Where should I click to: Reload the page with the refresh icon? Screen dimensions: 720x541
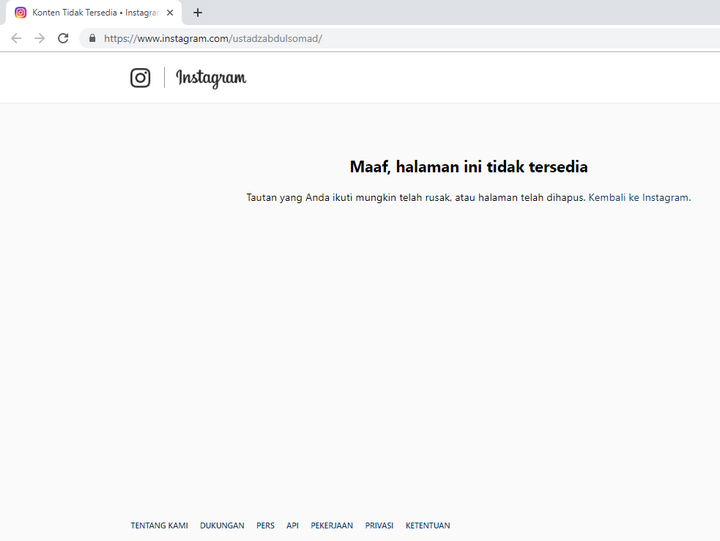tap(63, 38)
